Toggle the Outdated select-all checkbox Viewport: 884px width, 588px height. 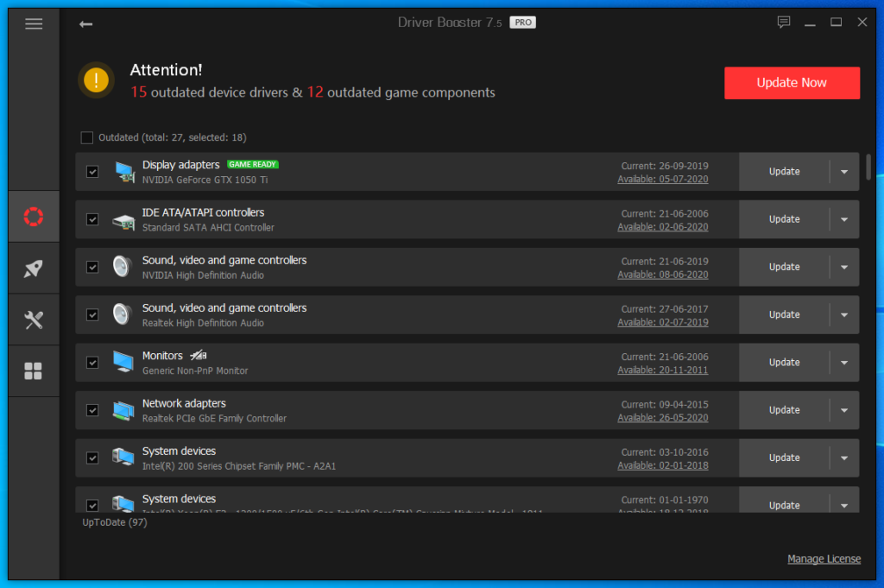[x=87, y=137]
